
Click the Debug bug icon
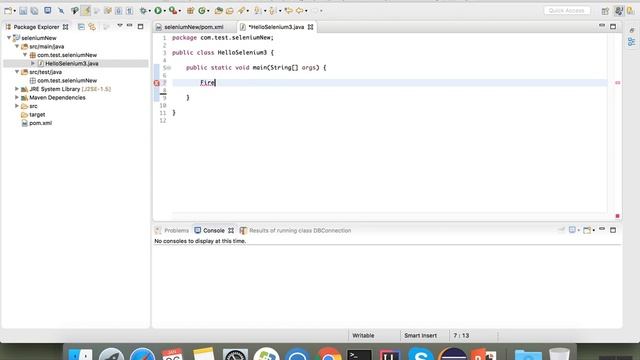[x=143, y=11]
